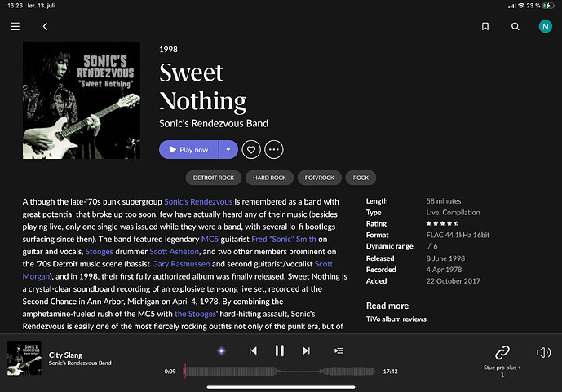The height and width of the screenshot is (392, 562).
Task: Open the Fred "Sonic" Smith link
Action: tap(284, 239)
